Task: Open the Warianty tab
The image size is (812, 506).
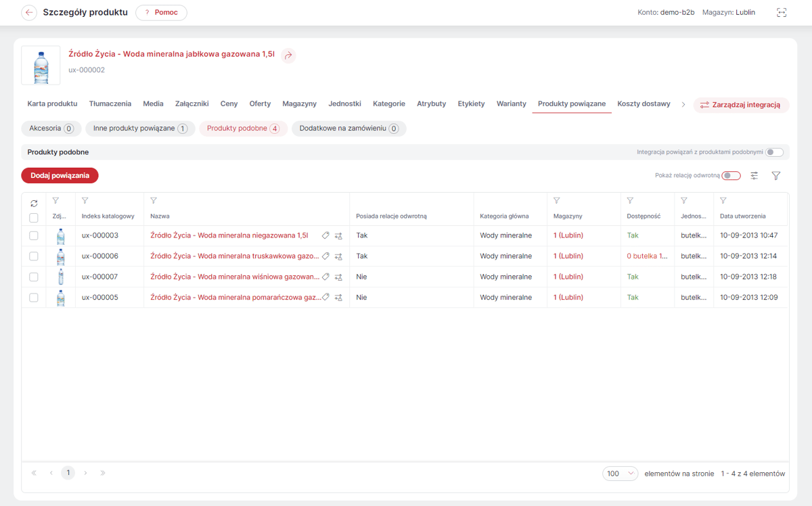Action: tap(511, 103)
